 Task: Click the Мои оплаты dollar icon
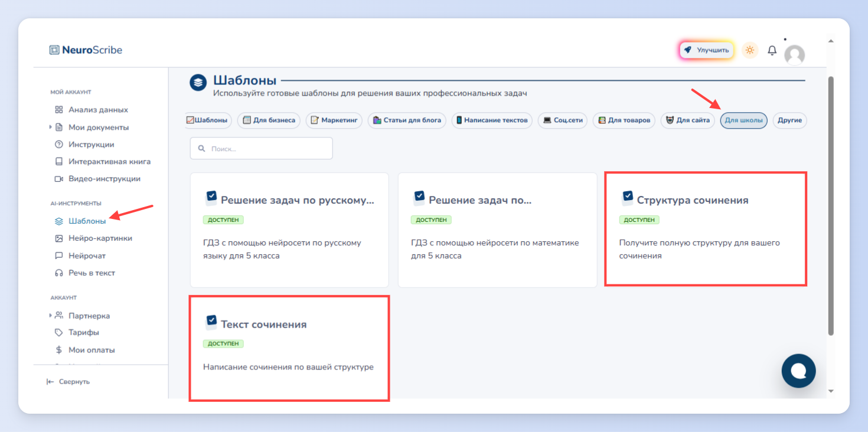click(x=58, y=349)
